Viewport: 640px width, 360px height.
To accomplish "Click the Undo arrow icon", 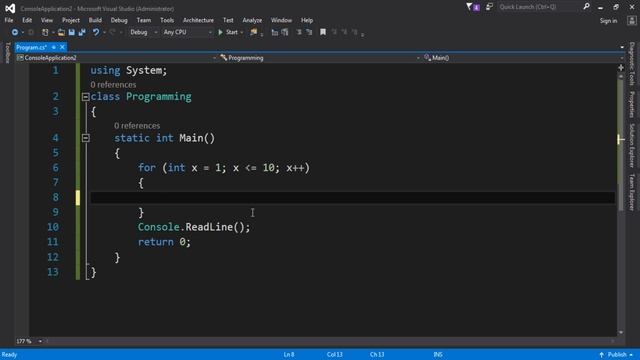I will point(96,32).
